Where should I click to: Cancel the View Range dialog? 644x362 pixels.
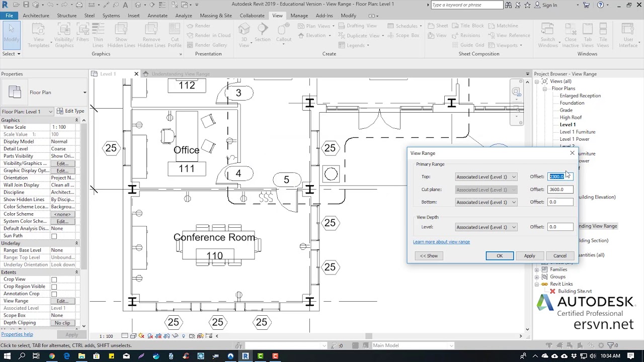(x=559, y=256)
